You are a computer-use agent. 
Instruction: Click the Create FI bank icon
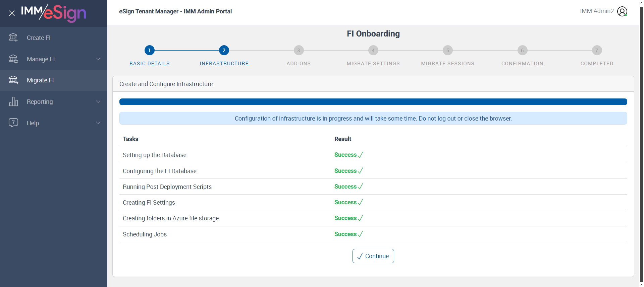(13, 38)
